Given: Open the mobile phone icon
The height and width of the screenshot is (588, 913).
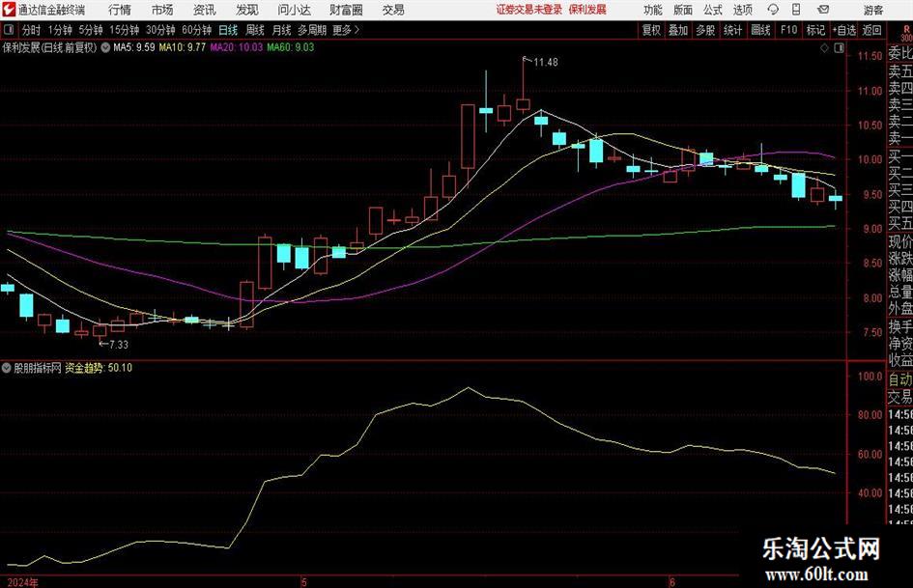Looking at the screenshot, I should 796,10.
